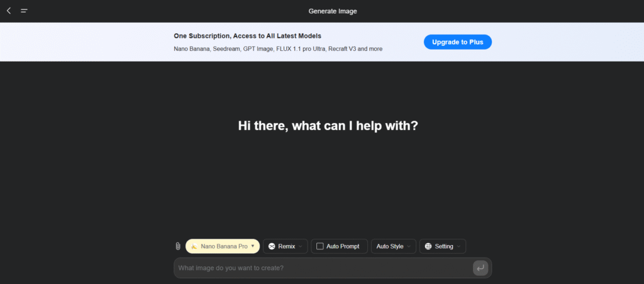Click the globe icon beside Setting
The width and height of the screenshot is (644, 284).
click(428, 246)
